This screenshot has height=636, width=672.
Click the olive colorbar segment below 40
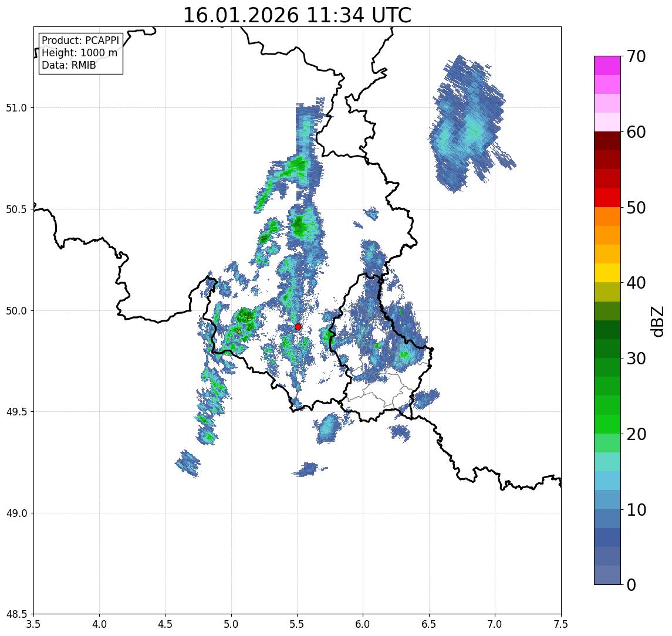coord(607,292)
